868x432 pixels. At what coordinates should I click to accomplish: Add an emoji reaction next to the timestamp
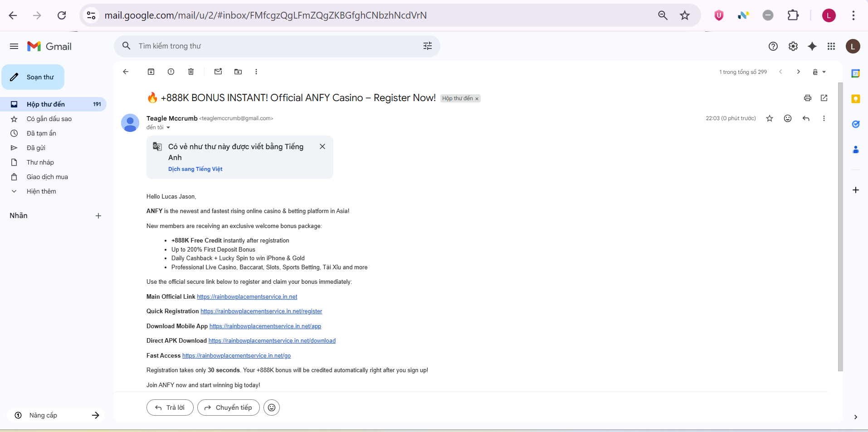point(788,118)
